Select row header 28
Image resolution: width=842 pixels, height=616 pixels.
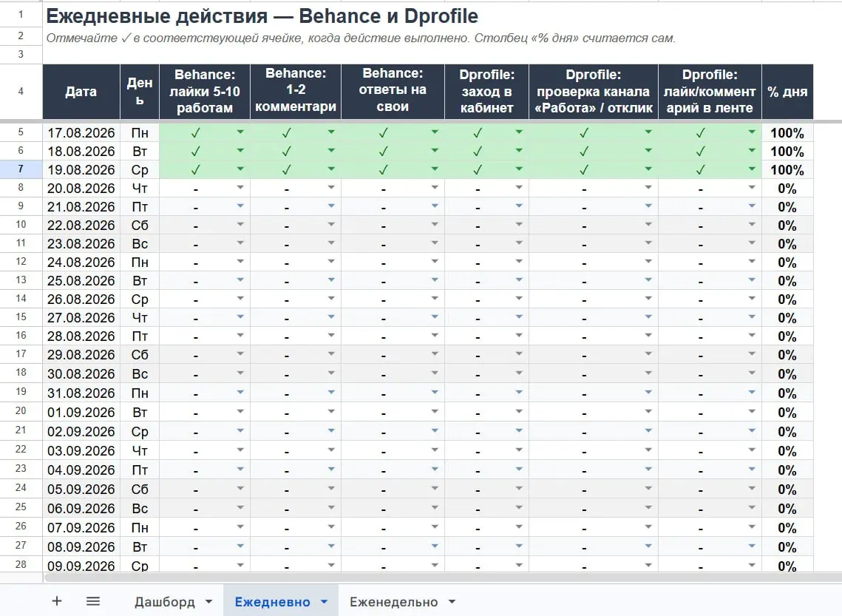pyautogui.click(x=21, y=564)
